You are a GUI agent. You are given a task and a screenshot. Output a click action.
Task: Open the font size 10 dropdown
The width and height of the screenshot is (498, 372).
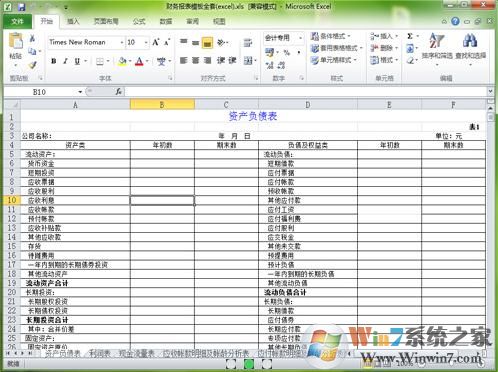[146, 42]
